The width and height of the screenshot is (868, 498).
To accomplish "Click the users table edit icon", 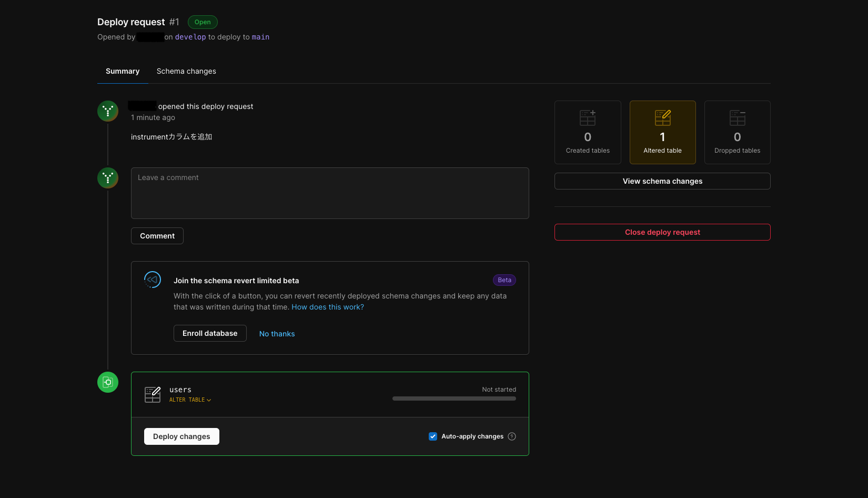I will pos(153,394).
